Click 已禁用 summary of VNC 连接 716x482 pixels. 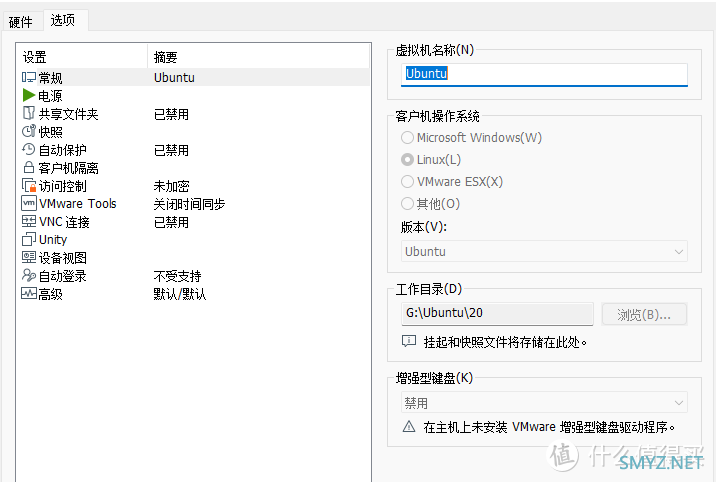[x=171, y=222]
